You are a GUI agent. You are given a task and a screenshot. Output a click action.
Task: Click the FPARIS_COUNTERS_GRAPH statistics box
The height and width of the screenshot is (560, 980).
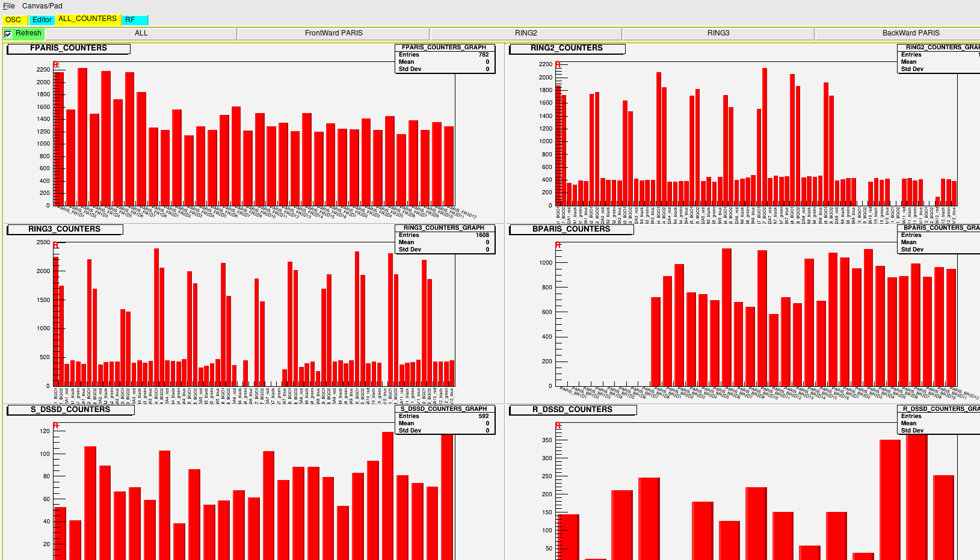(445, 58)
